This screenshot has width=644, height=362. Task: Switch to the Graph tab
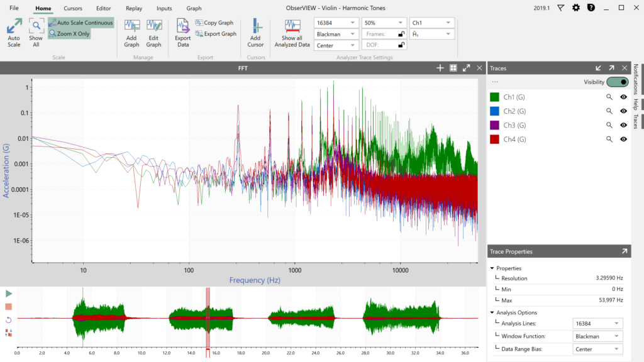tap(194, 8)
